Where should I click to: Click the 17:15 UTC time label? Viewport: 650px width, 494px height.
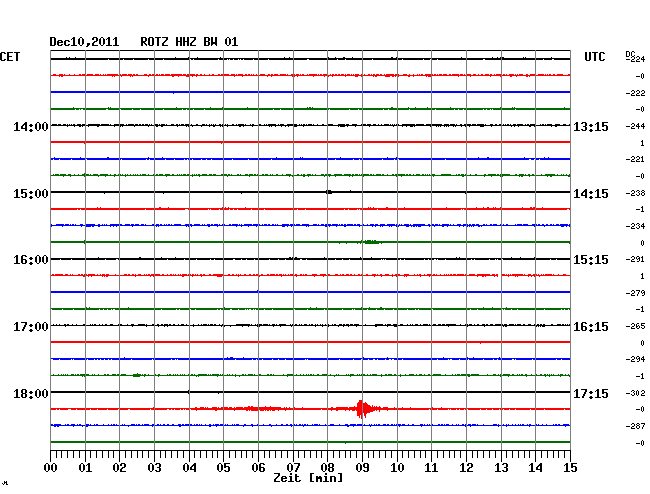click(x=591, y=393)
